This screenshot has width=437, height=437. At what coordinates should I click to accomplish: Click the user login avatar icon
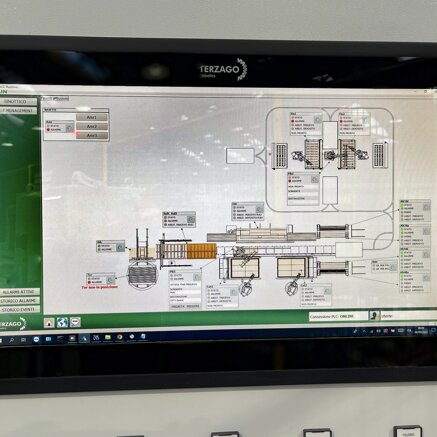[374, 315]
